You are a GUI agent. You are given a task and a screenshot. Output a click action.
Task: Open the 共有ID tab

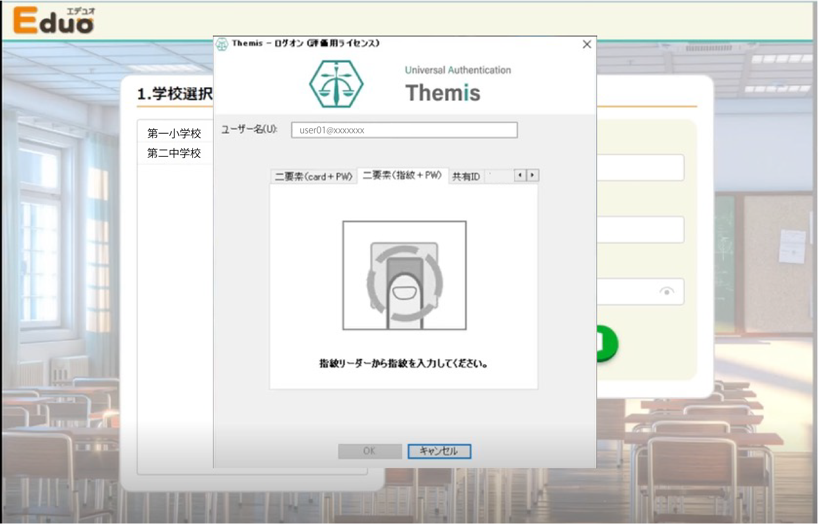(466, 176)
